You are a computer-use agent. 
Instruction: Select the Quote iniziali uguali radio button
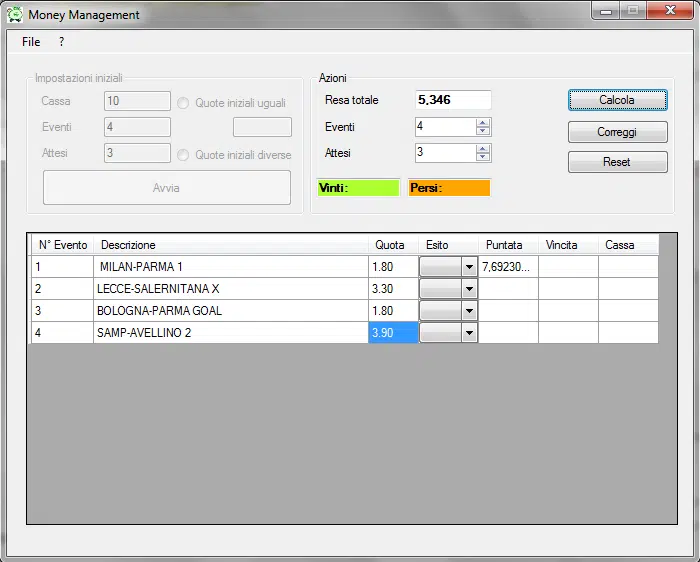click(183, 102)
